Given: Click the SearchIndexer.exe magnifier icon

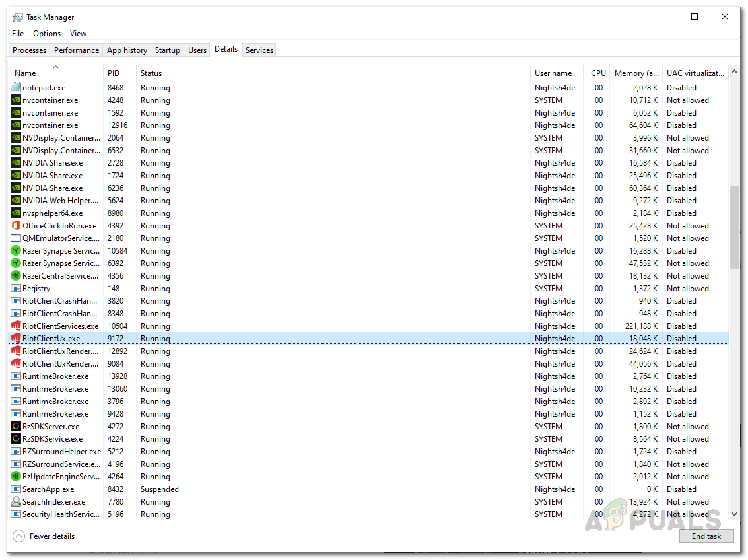Looking at the screenshot, I should tap(16, 502).
